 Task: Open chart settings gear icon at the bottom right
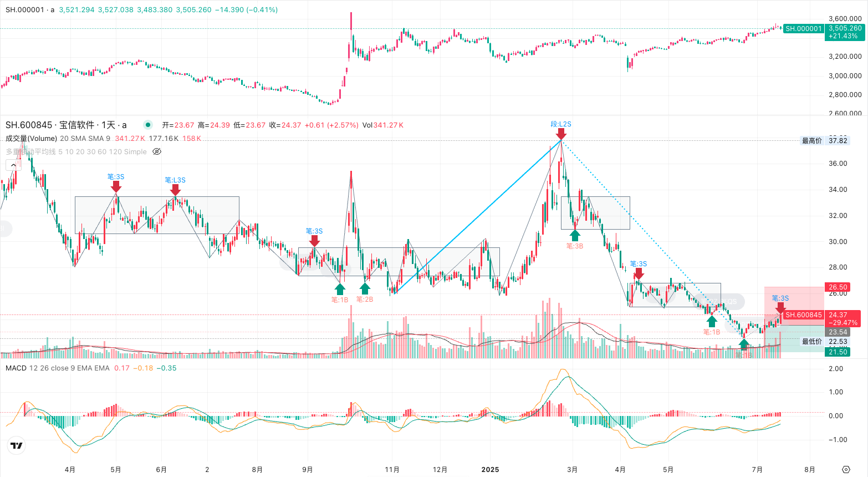(846, 469)
